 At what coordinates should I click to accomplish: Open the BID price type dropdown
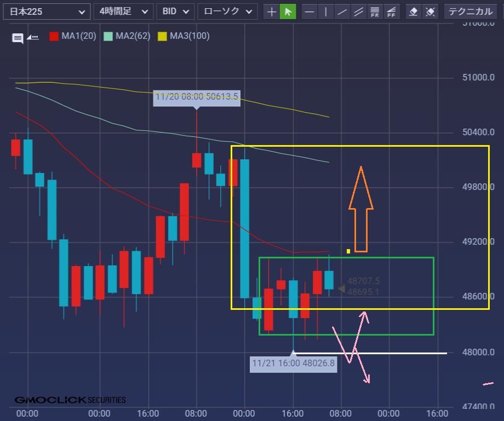pos(175,11)
